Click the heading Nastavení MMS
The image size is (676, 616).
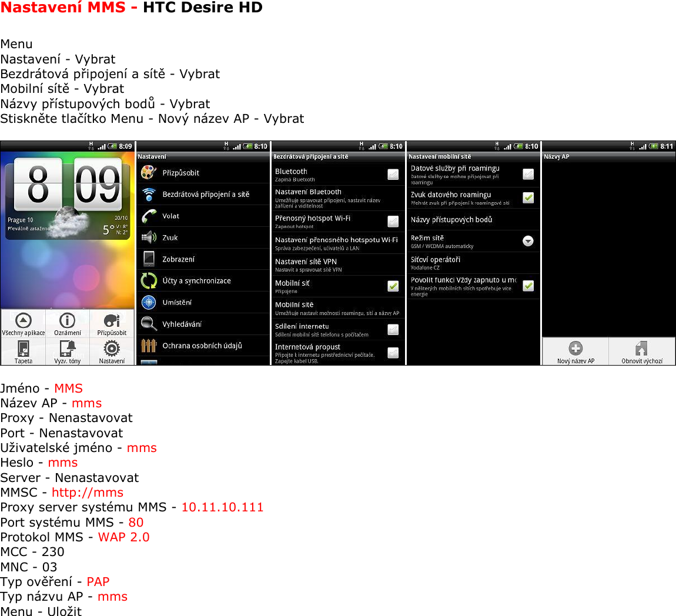point(63,7)
